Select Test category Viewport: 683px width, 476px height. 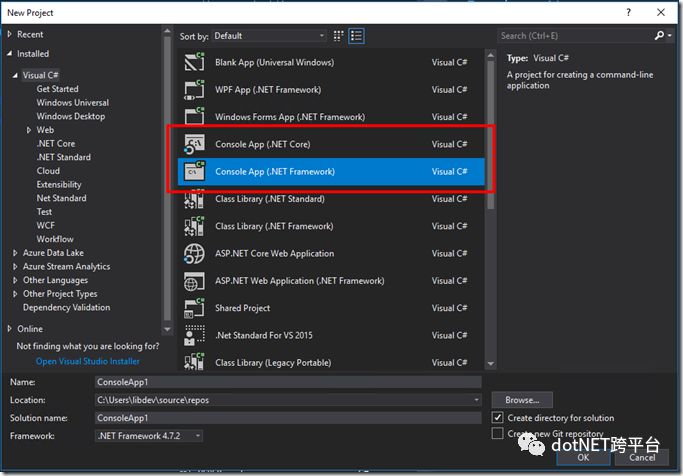[x=44, y=212]
